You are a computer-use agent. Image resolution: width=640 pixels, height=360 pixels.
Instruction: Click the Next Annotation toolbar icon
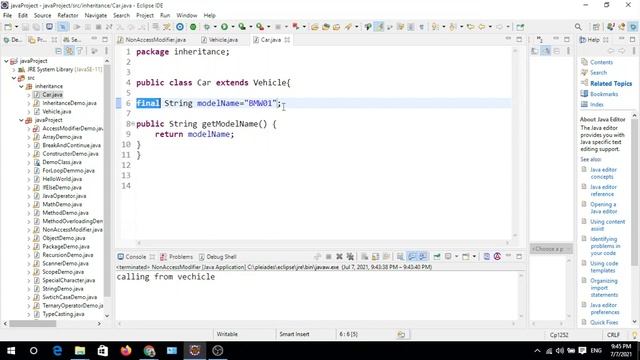pyautogui.click(x=436, y=27)
